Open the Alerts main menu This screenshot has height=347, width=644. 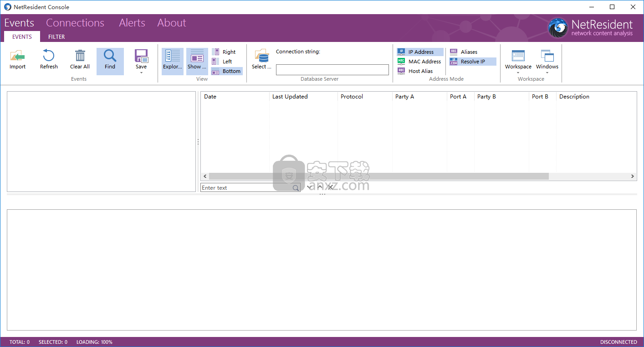[132, 23]
